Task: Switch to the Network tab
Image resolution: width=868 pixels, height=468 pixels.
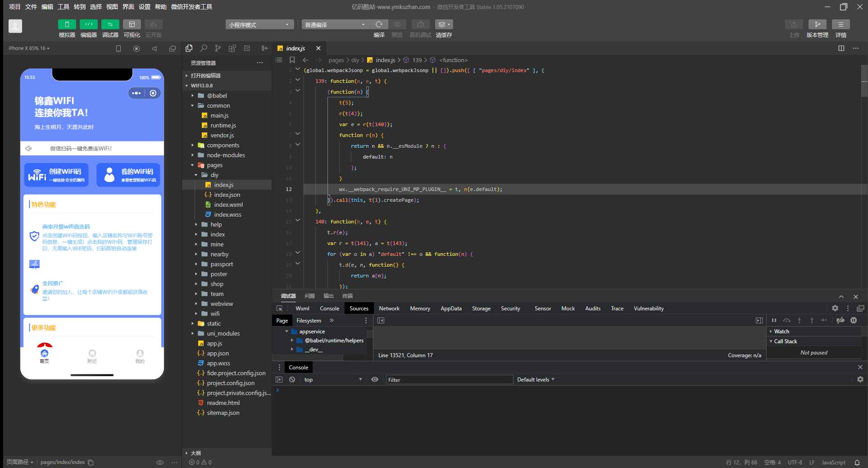Action: coord(389,309)
